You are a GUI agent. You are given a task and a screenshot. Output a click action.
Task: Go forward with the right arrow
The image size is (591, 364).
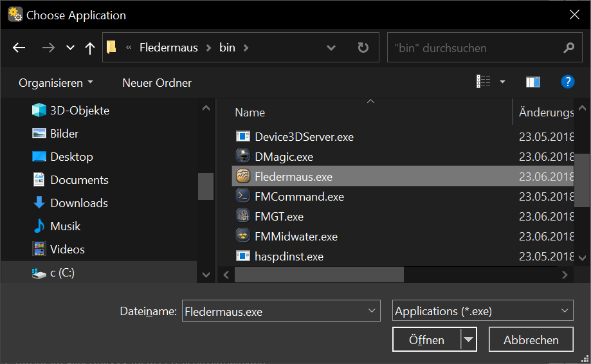click(x=48, y=48)
